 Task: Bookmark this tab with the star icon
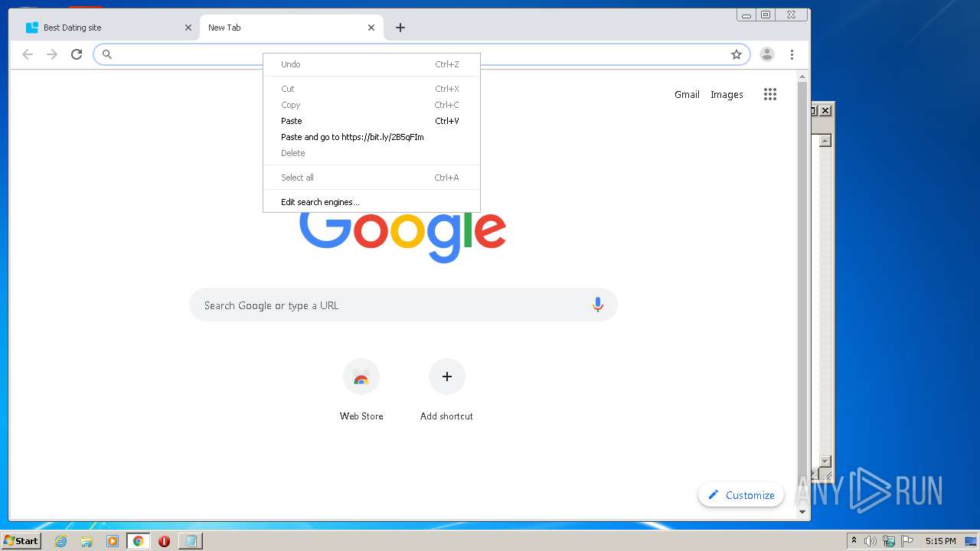click(737, 54)
